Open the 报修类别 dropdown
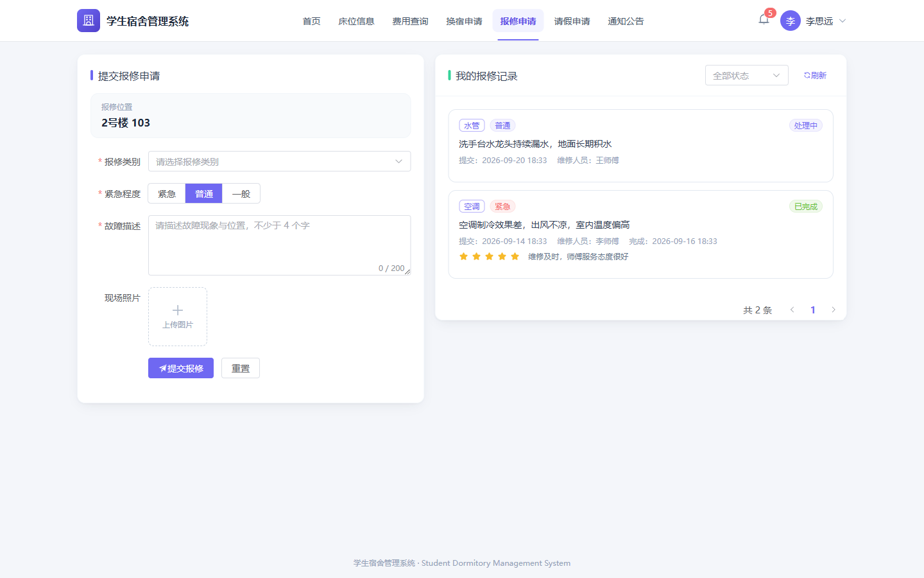The height and width of the screenshot is (578, 924). 279,161
